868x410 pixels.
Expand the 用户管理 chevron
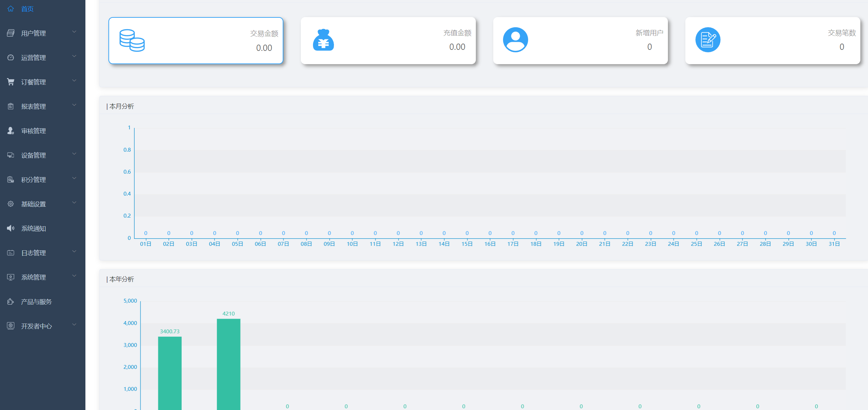[74, 32]
